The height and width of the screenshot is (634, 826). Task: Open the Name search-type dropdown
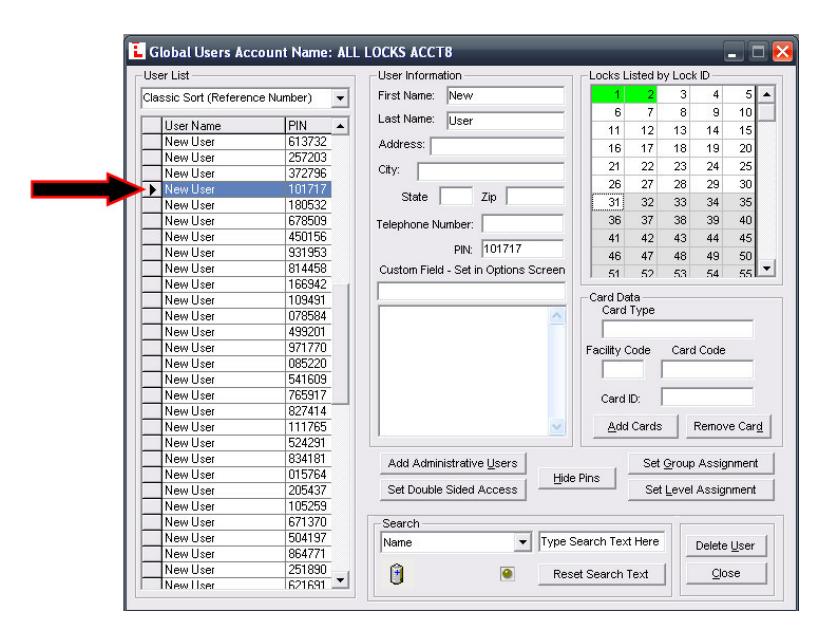tap(522, 542)
